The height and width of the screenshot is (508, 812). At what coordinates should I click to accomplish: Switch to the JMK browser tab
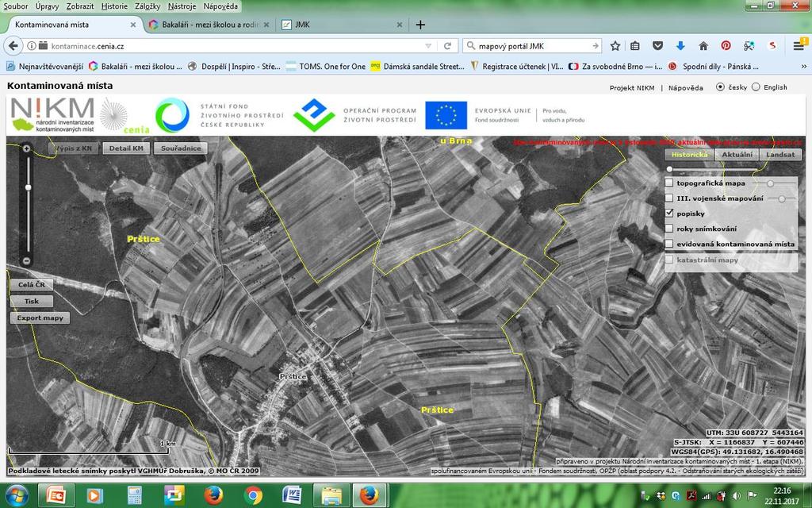tap(342, 25)
